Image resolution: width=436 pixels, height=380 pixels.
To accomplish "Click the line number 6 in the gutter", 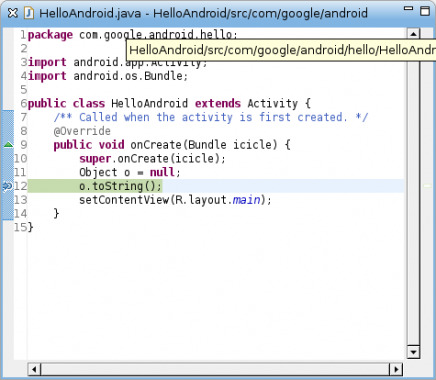I will 23,103.
